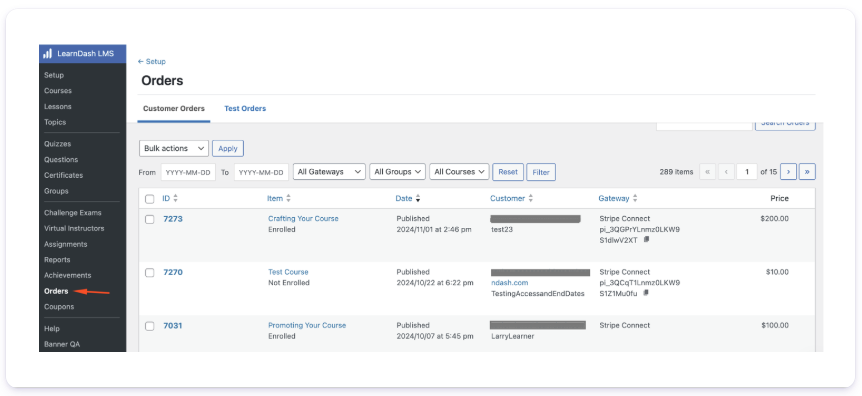Click the LearnDash LMS logo icon
862x396 pixels.
point(48,54)
